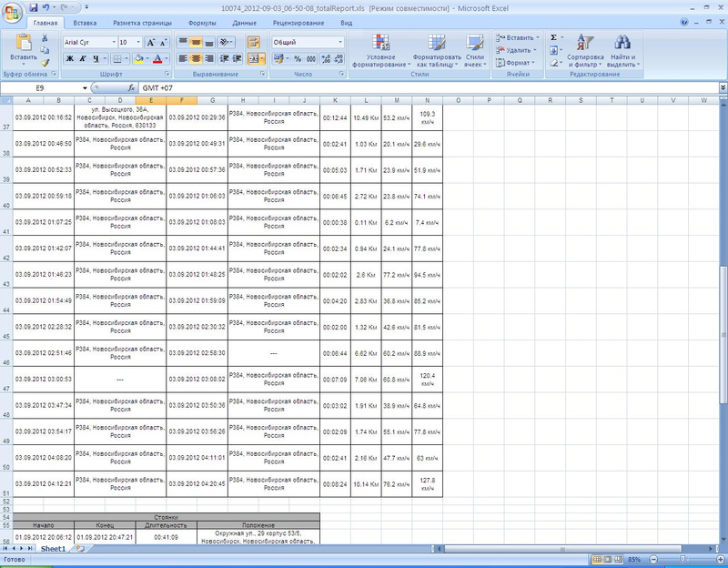Viewport: 728px width, 568px height.
Task: Click the Paste (Вставить) clipboard icon
Action: [x=24, y=43]
